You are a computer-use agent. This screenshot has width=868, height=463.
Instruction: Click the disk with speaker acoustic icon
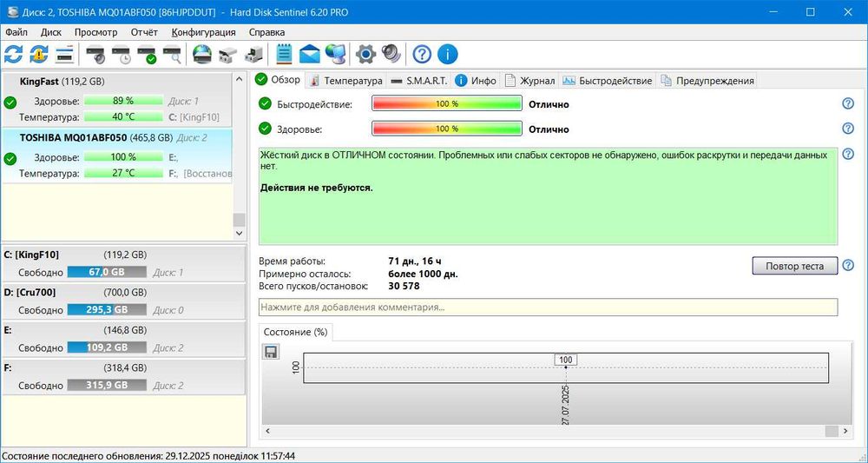[95, 54]
